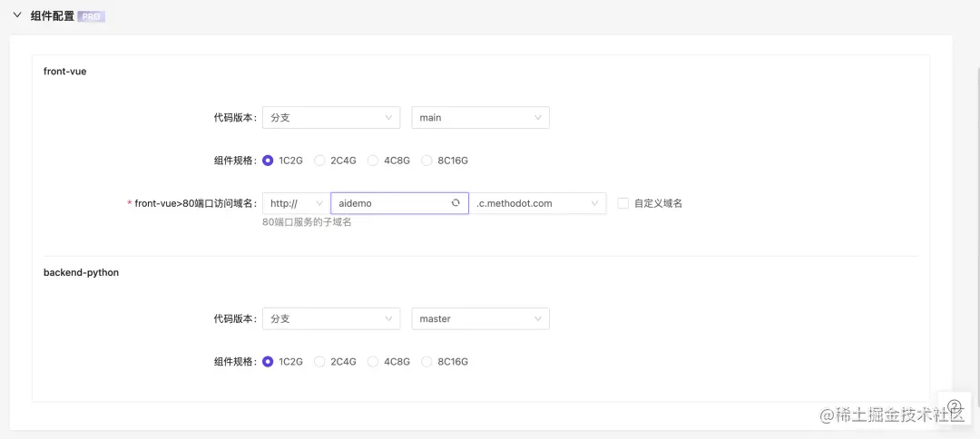Viewport: 980px width, 439px height.
Task: Open the http:// protocol dropdown
Action: [x=294, y=203]
